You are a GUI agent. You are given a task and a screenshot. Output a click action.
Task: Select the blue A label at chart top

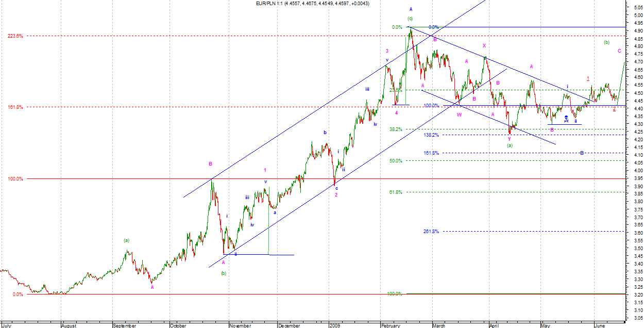point(411,9)
